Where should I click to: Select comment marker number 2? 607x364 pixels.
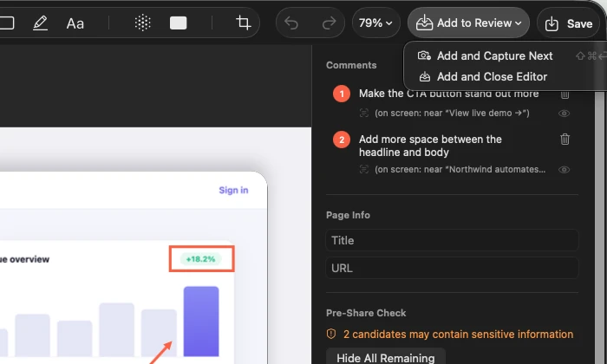pos(342,140)
